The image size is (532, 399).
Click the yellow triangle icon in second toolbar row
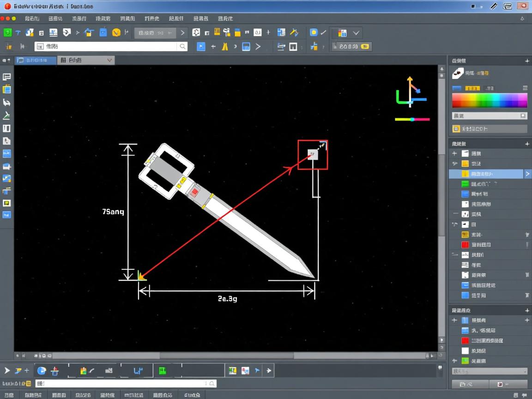[x=225, y=46]
